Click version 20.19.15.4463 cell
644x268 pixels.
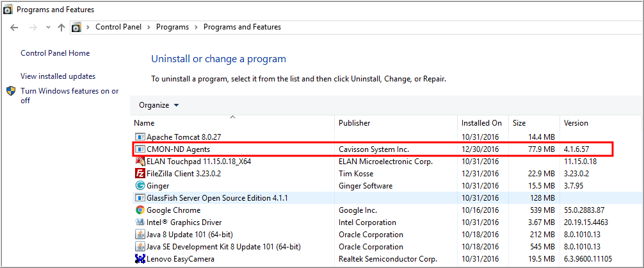(x=586, y=222)
